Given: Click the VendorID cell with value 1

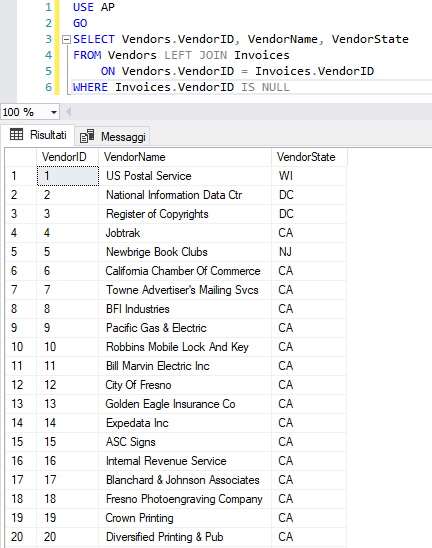Looking at the screenshot, I should [x=68, y=176].
